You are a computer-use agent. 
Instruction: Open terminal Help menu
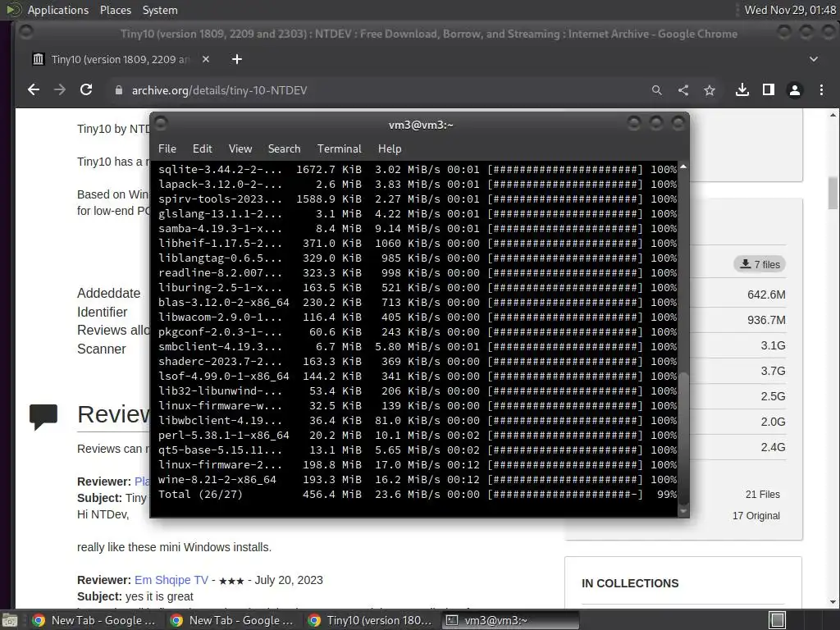pyautogui.click(x=390, y=148)
